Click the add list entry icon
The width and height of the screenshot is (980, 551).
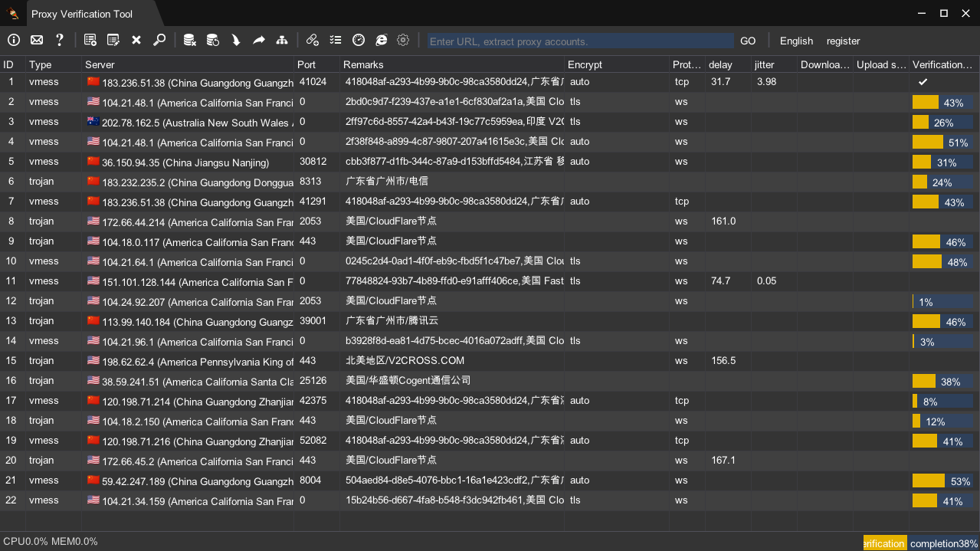point(90,40)
